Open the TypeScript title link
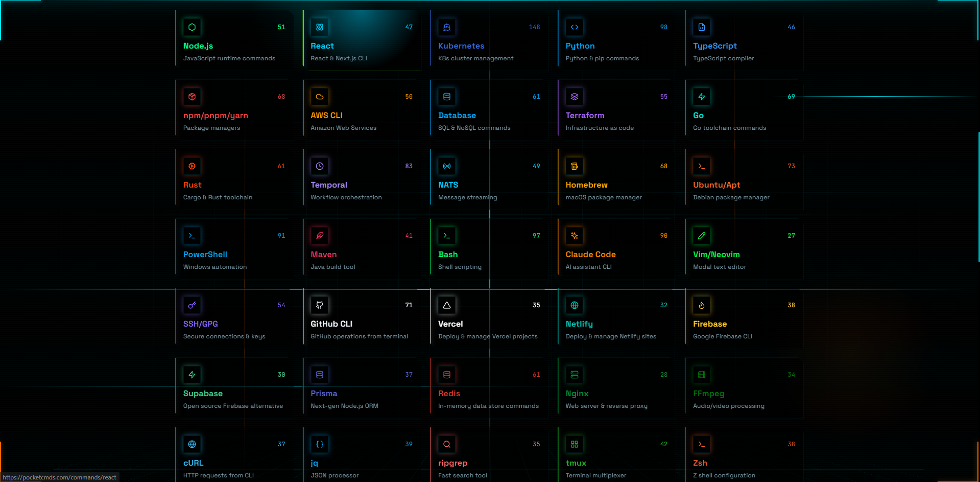Screen dimensions: 980x482 [715, 46]
